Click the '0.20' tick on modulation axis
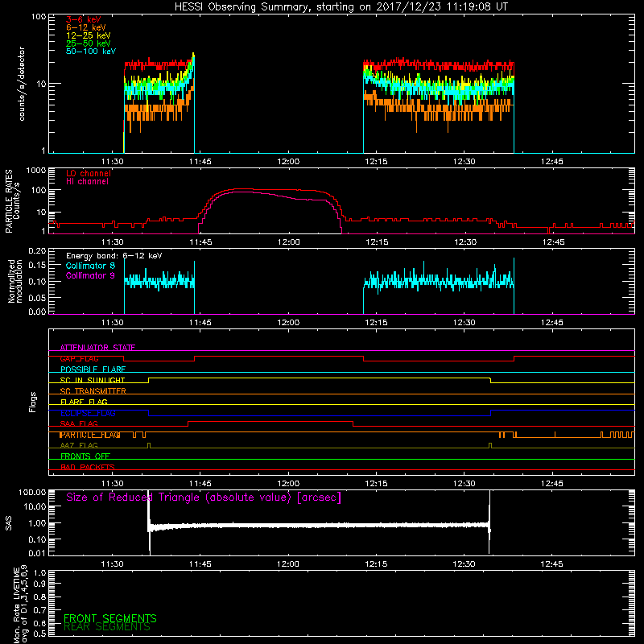 click(37, 251)
